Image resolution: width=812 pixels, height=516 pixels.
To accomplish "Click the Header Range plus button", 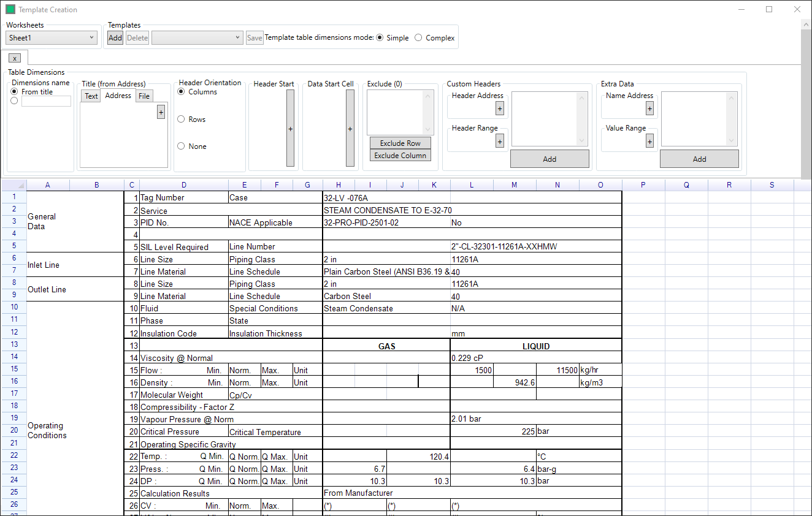I will pyautogui.click(x=499, y=141).
